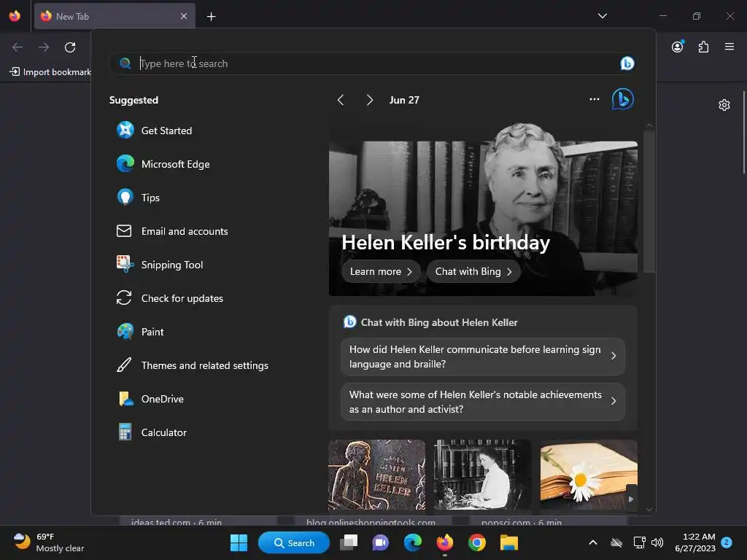Viewport: 747px width, 560px height.
Task: Open File Explorer from the taskbar
Action: 508,542
